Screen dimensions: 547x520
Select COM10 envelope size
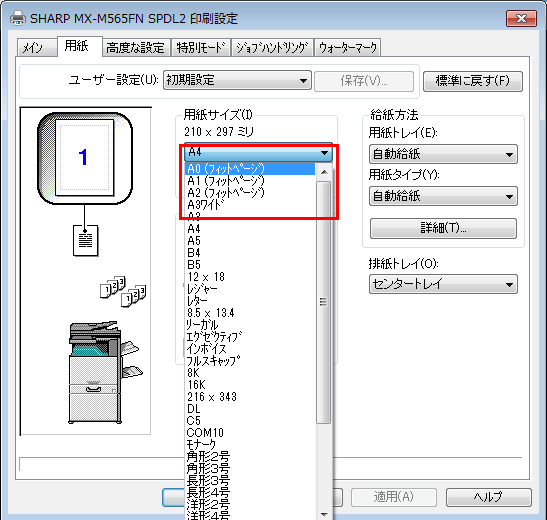(x=250, y=433)
